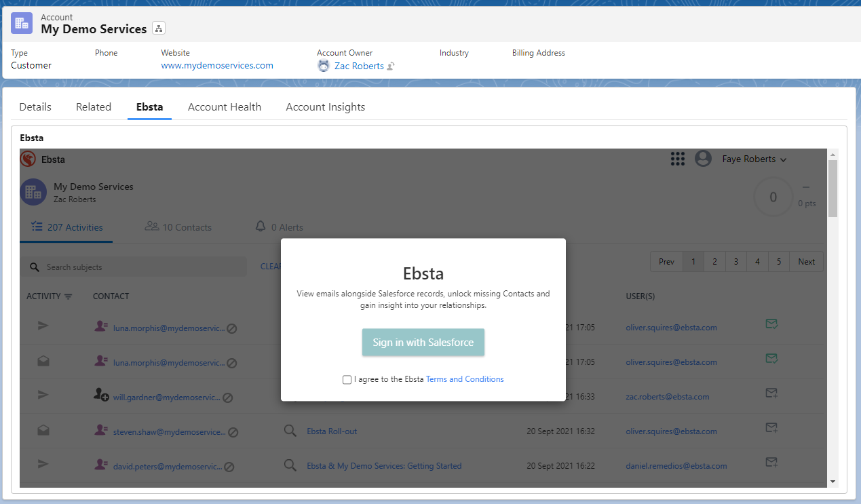
Task: Tick the Ebsta Terms agreement checkbox
Action: click(x=347, y=380)
